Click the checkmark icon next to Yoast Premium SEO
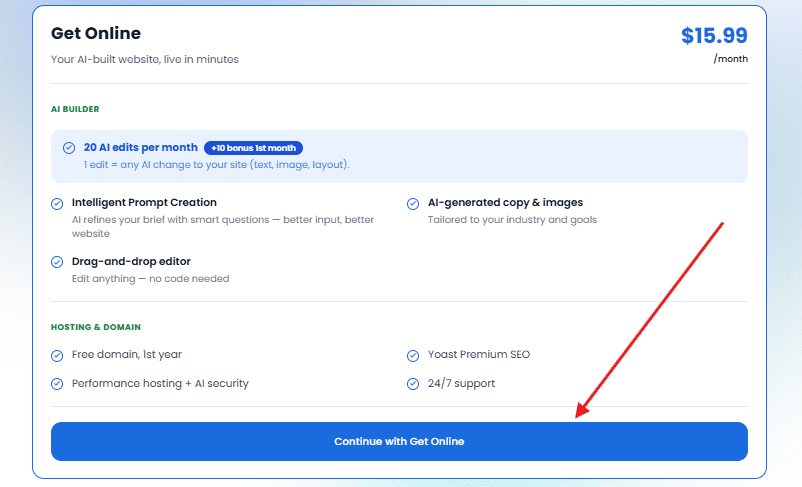 point(413,356)
